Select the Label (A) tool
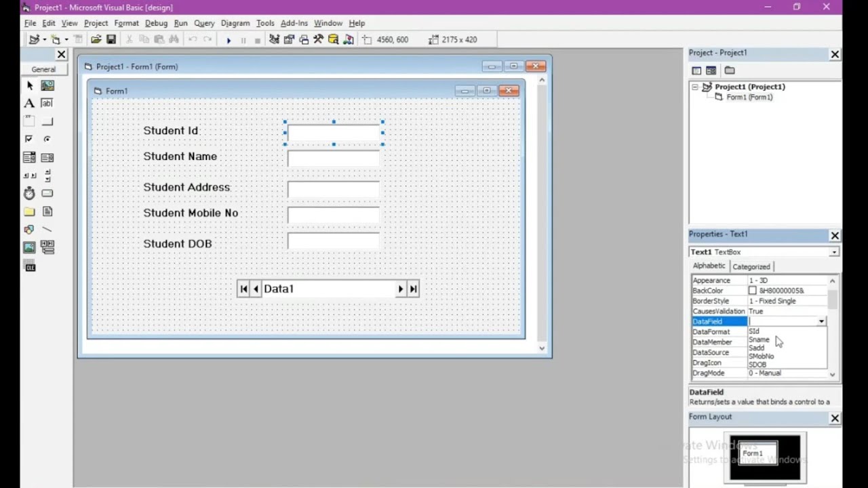This screenshot has height=488, width=868. (29, 103)
